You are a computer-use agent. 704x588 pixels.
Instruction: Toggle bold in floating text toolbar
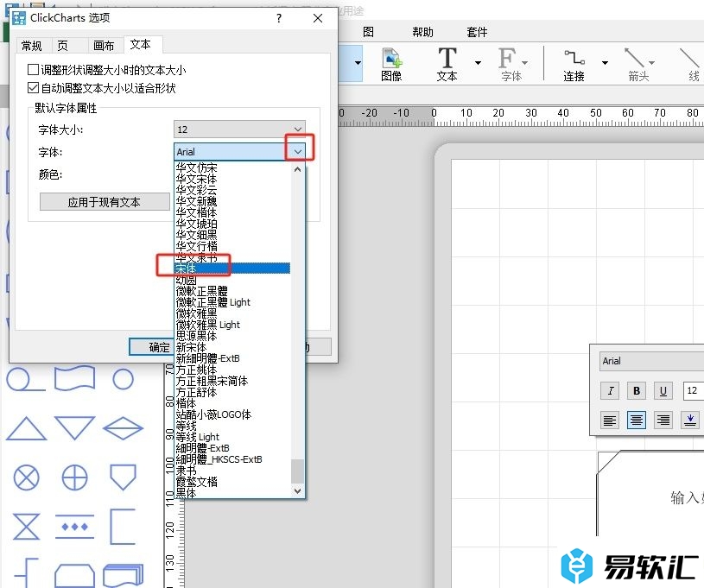coord(637,390)
